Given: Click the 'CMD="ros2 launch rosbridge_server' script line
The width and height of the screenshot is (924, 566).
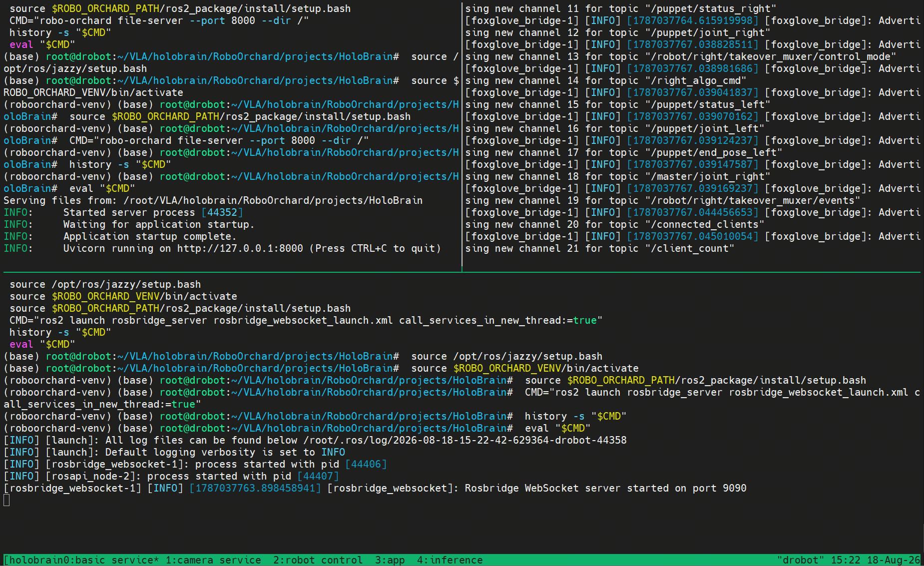Looking at the screenshot, I should coord(306,320).
